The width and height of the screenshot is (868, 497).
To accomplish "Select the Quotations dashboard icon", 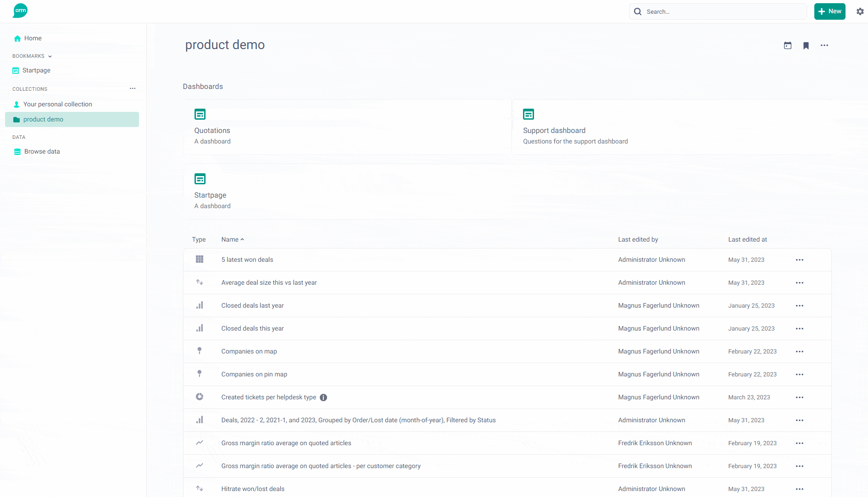I will click(200, 114).
